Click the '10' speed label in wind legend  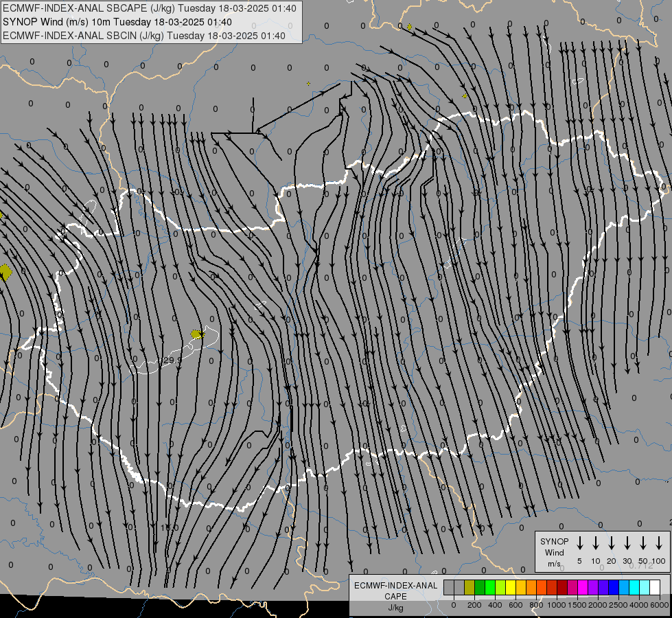pyautogui.click(x=596, y=561)
